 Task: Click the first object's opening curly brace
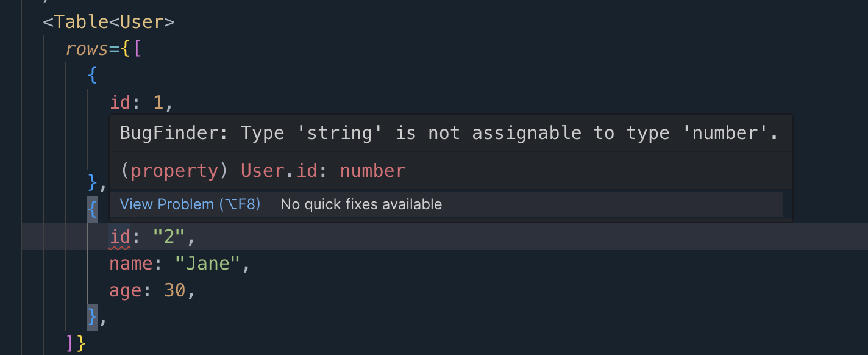click(92, 76)
